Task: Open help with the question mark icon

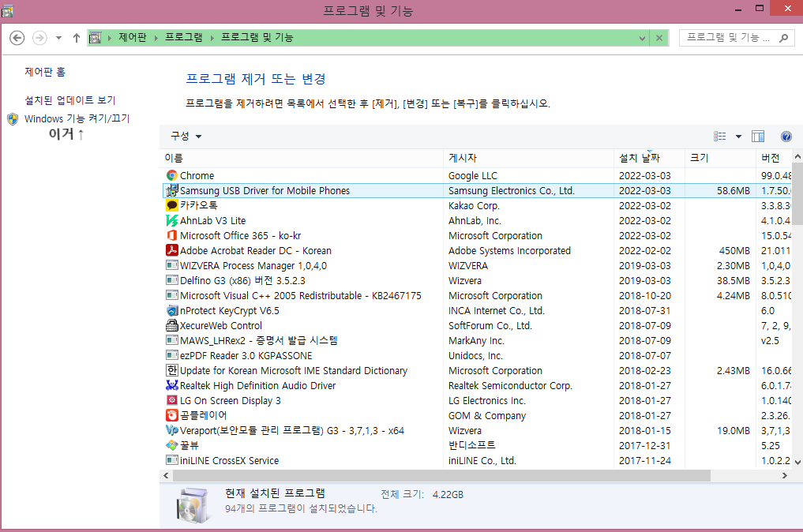Action: 786,137
